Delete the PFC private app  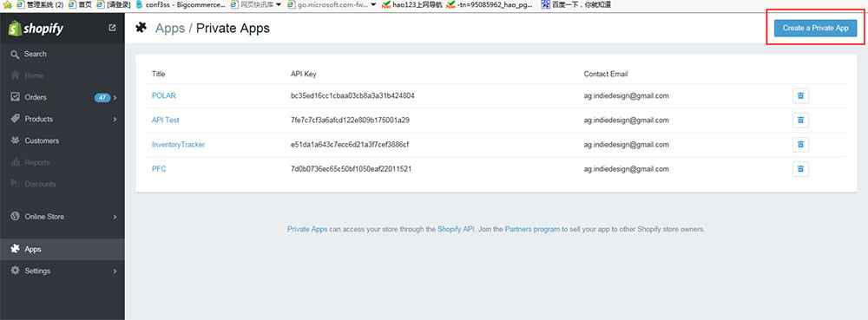click(x=800, y=168)
